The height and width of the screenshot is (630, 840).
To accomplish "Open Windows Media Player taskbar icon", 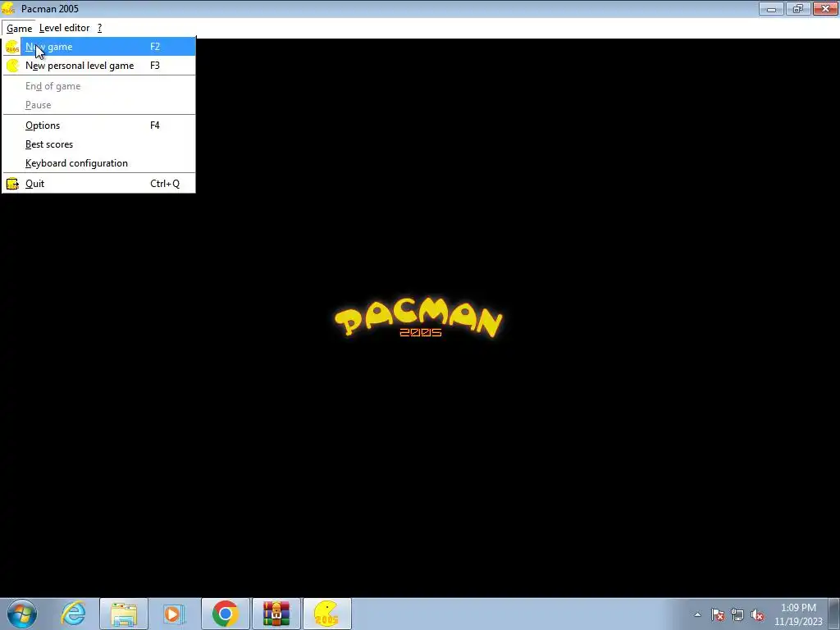I will pos(174,614).
